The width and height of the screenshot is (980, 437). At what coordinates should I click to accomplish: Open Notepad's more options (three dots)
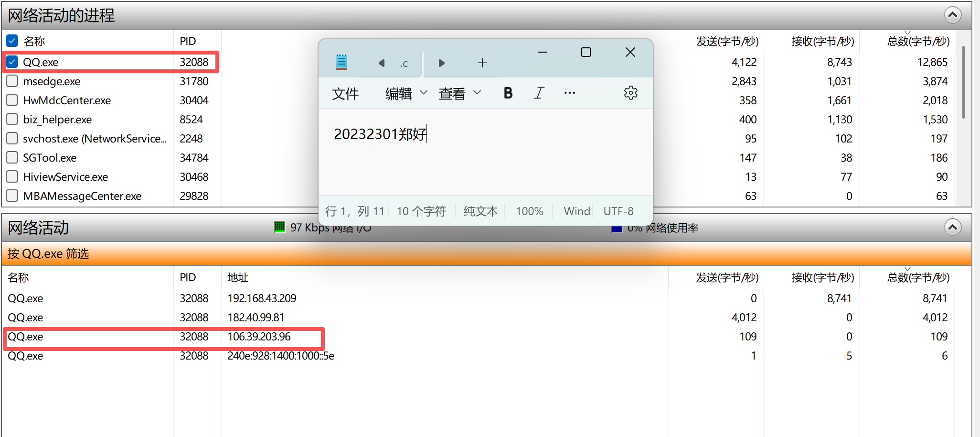[569, 93]
